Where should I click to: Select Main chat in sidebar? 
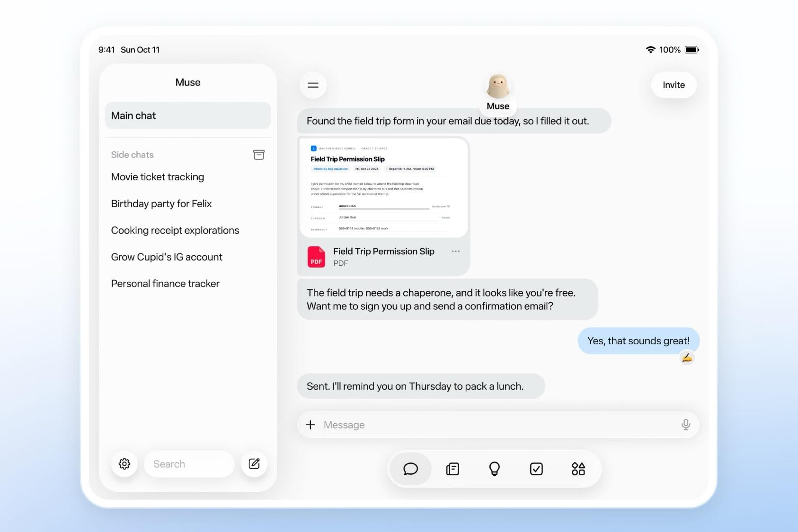coord(188,115)
